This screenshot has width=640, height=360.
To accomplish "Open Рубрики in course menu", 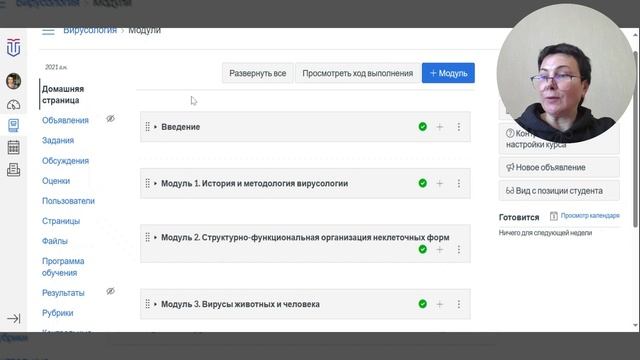I will tap(58, 313).
